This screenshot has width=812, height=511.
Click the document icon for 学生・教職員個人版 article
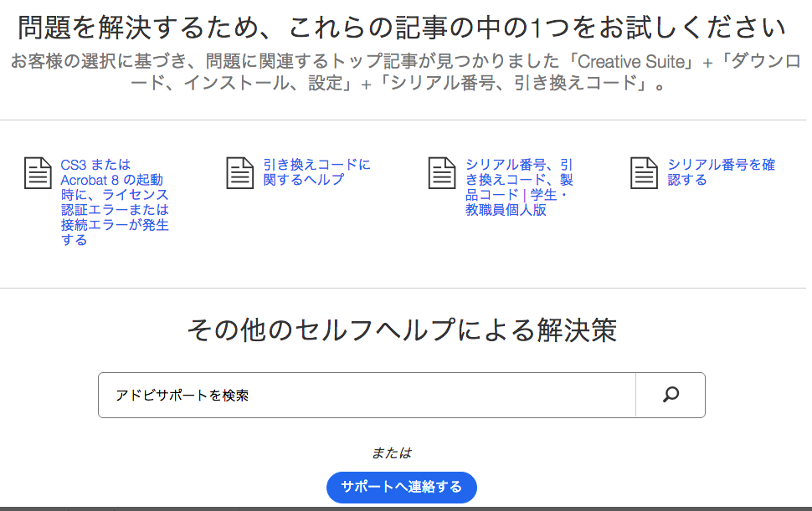pos(442,173)
